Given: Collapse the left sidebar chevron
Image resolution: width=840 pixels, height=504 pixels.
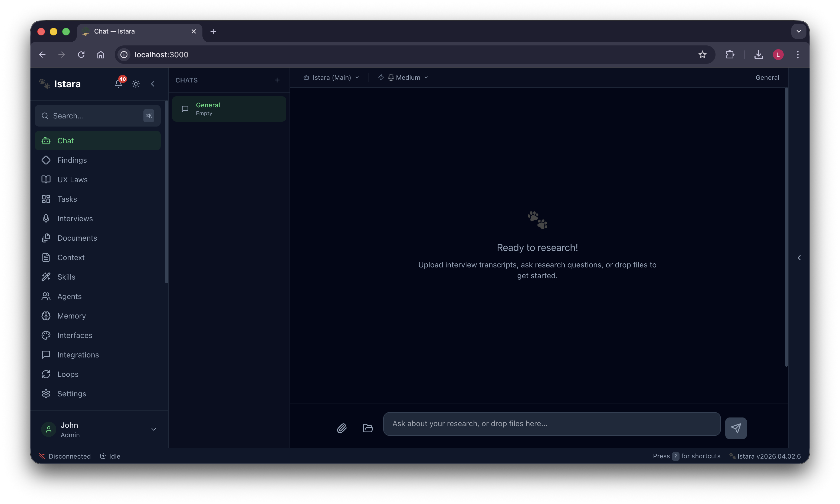Looking at the screenshot, I should pos(153,84).
